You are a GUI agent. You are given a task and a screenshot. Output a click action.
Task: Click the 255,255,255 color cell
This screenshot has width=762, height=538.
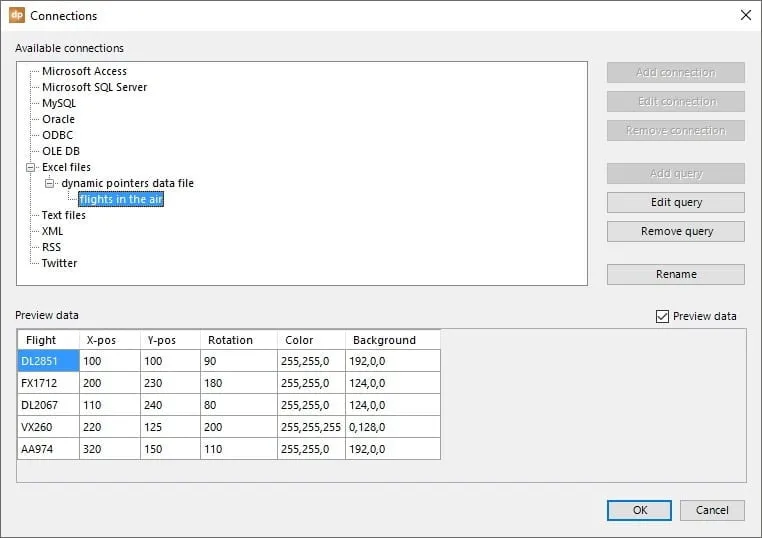click(312, 427)
